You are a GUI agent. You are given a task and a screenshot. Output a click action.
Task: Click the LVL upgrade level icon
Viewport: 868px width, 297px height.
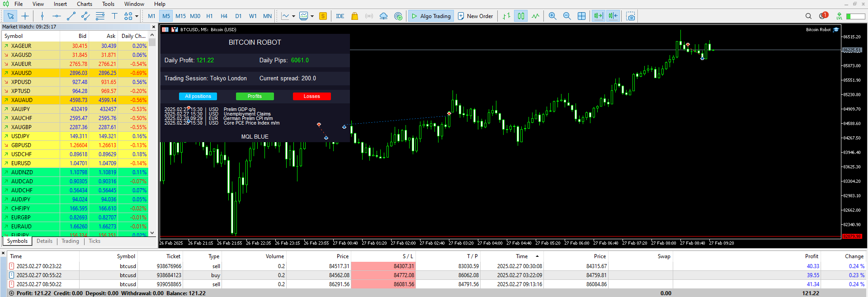coord(839,16)
